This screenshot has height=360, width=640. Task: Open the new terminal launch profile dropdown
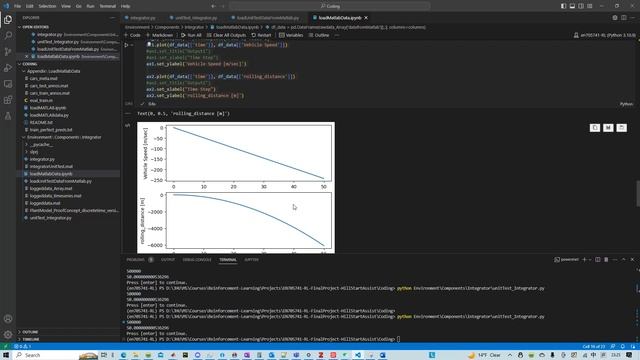pyautogui.click(x=589, y=260)
